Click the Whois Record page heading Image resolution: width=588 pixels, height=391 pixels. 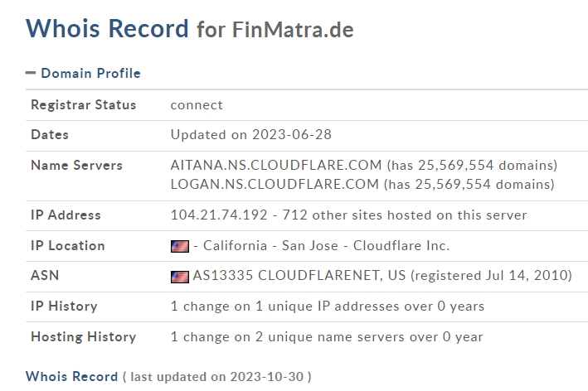click(x=107, y=28)
